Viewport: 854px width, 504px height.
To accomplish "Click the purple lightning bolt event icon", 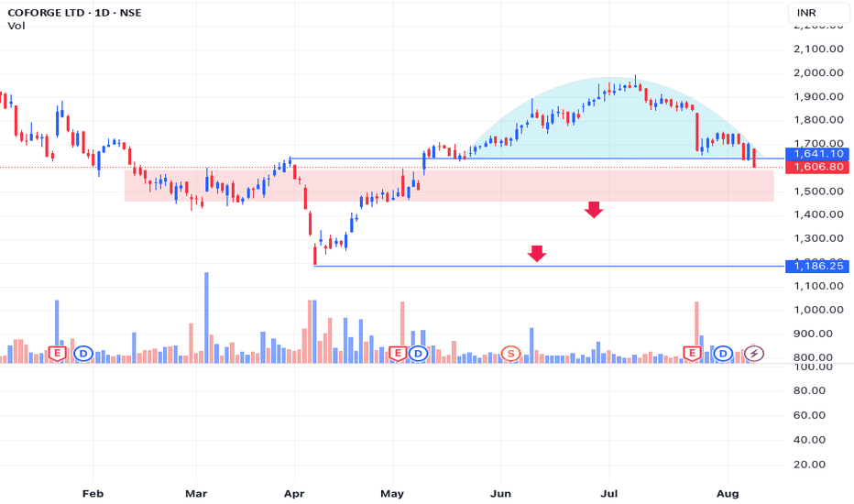I will tap(754, 354).
